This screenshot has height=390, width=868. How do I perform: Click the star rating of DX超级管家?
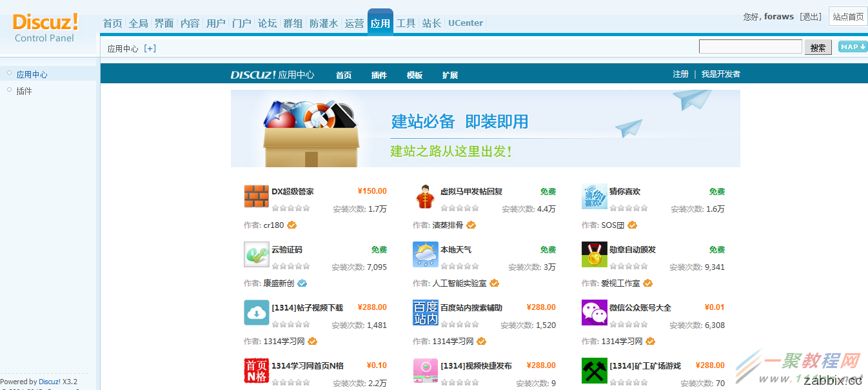[x=291, y=208]
